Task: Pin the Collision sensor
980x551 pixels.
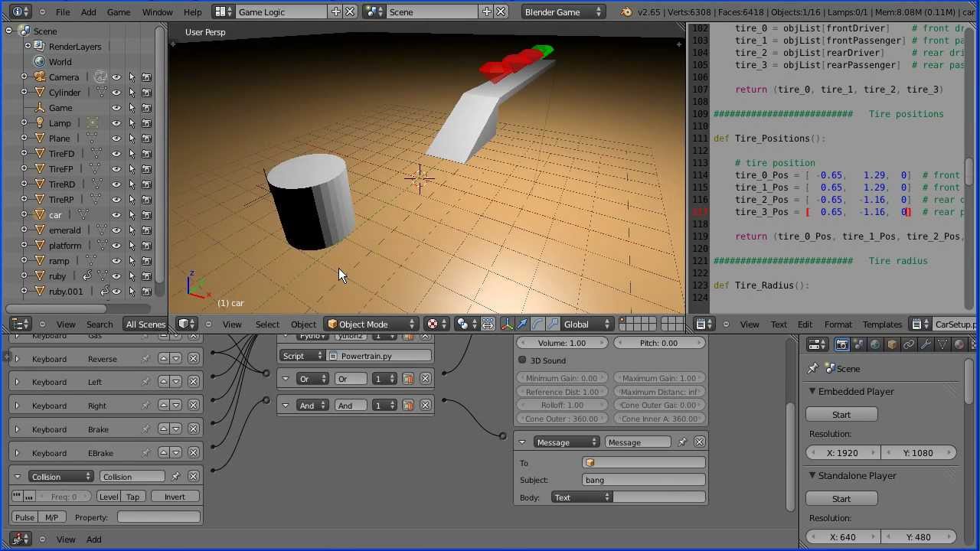Action: coord(175,476)
